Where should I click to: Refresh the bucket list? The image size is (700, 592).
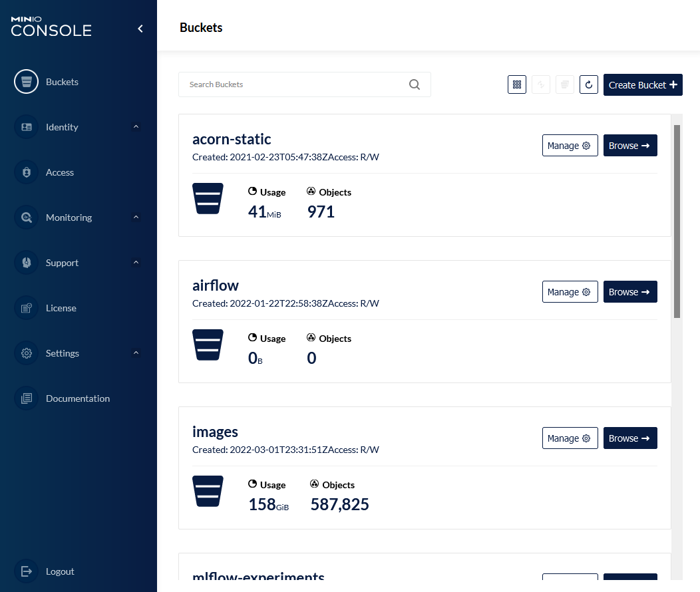point(589,84)
